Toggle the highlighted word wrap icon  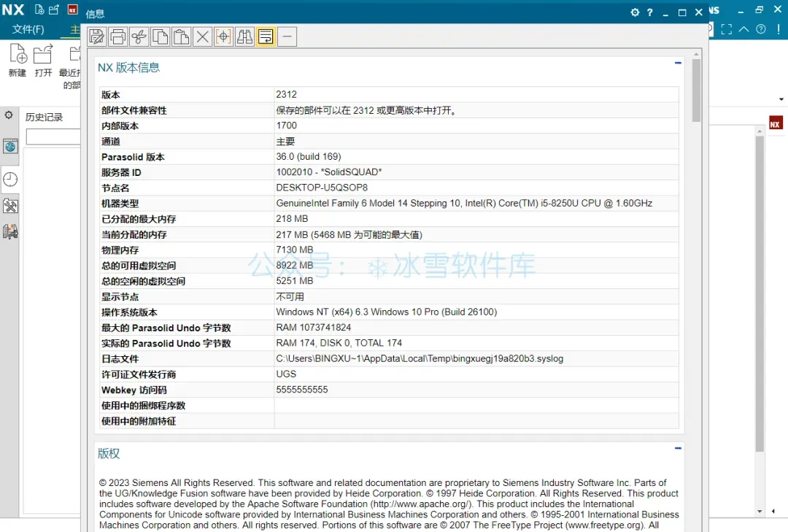pyautogui.click(x=266, y=36)
